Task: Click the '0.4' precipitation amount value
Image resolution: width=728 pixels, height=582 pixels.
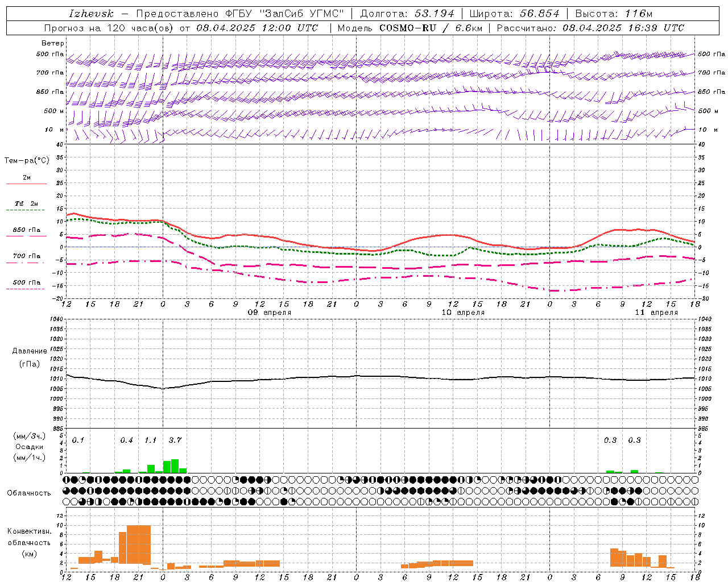Action: pyautogui.click(x=126, y=440)
